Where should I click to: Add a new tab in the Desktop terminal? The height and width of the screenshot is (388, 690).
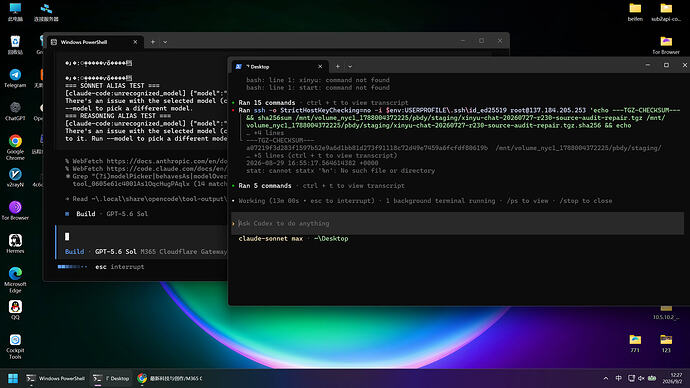tap(338, 67)
